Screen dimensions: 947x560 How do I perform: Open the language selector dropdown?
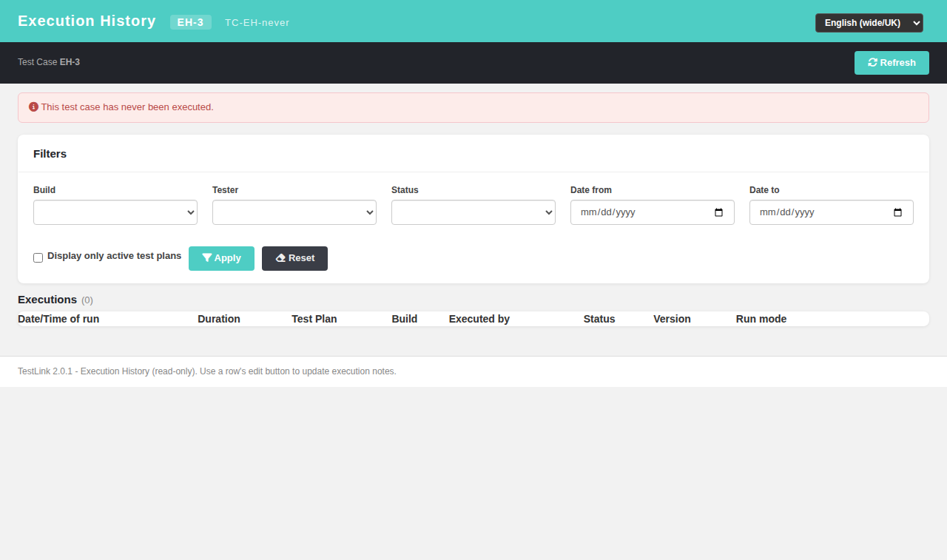pyautogui.click(x=869, y=23)
